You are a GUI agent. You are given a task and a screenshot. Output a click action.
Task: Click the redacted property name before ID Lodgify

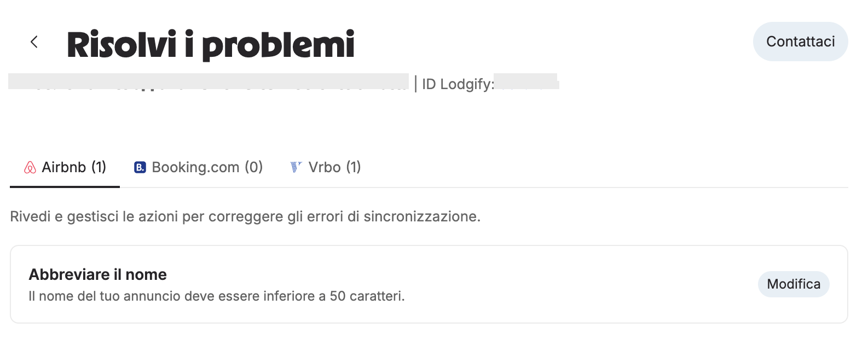pyautogui.click(x=209, y=81)
